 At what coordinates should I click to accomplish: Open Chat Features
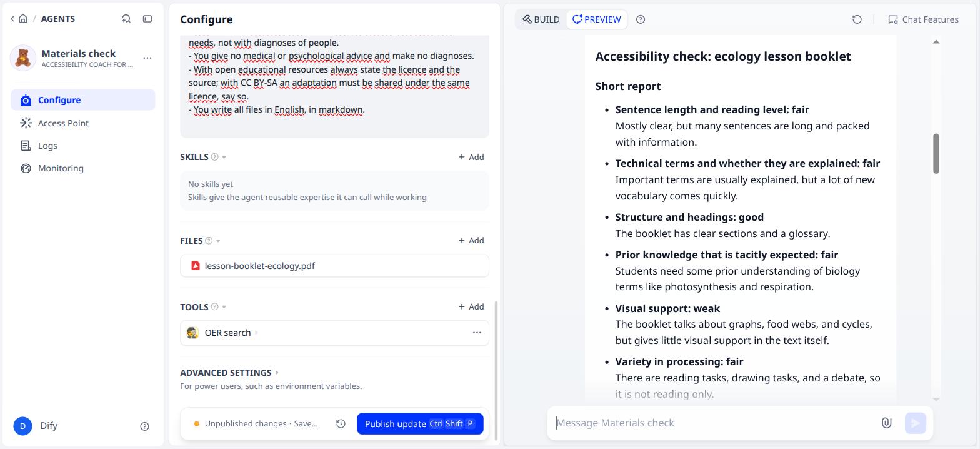[923, 19]
